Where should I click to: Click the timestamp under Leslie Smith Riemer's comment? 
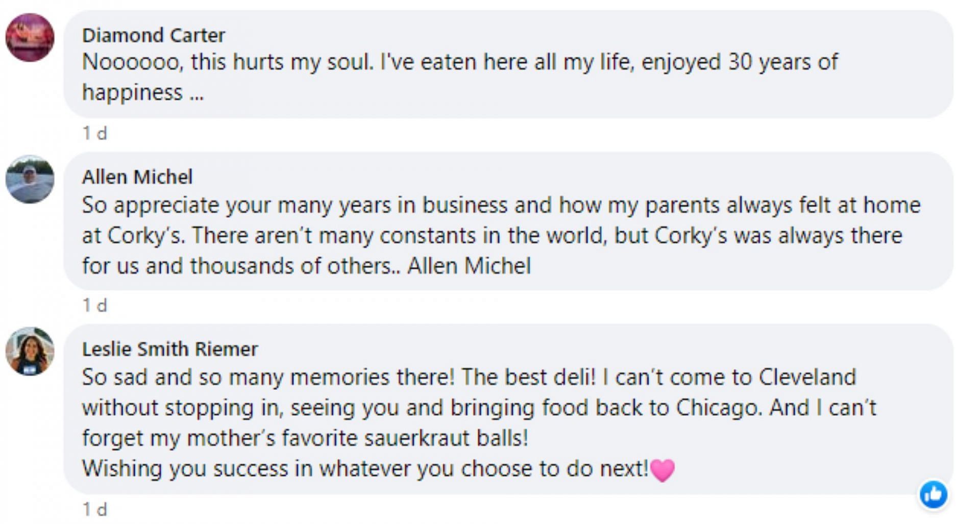tap(95, 509)
